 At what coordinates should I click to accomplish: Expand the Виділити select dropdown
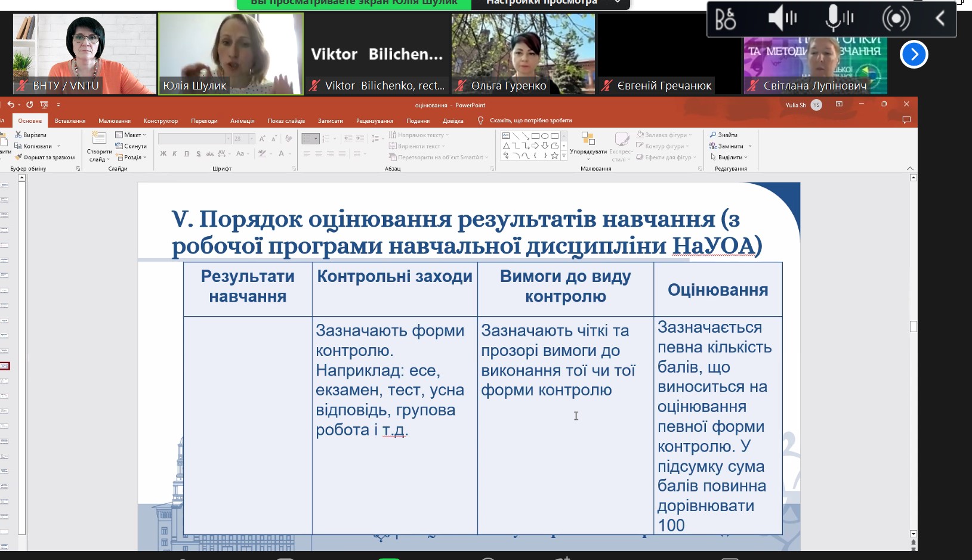coord(729,157)
